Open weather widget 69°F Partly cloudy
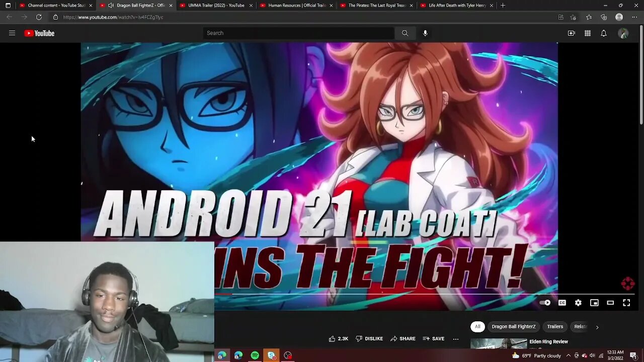The width and height of the screenshot is (644, 362). 536,355
